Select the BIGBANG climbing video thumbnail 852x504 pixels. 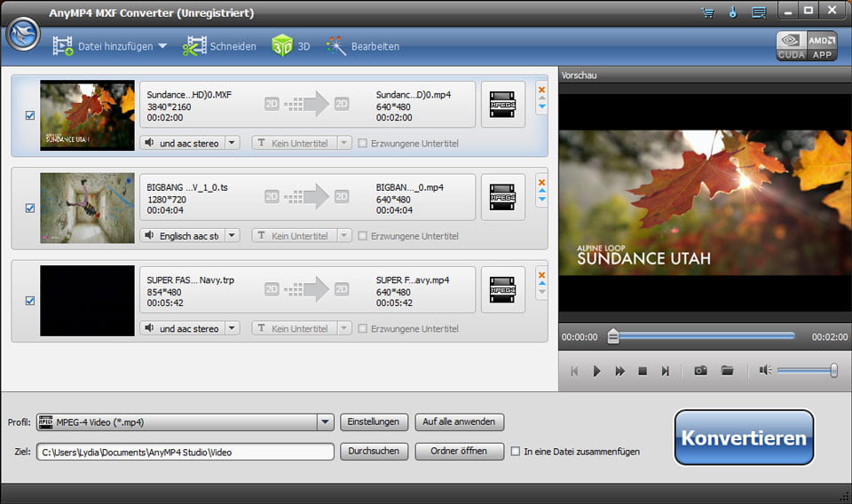click(x=87, y=208)
